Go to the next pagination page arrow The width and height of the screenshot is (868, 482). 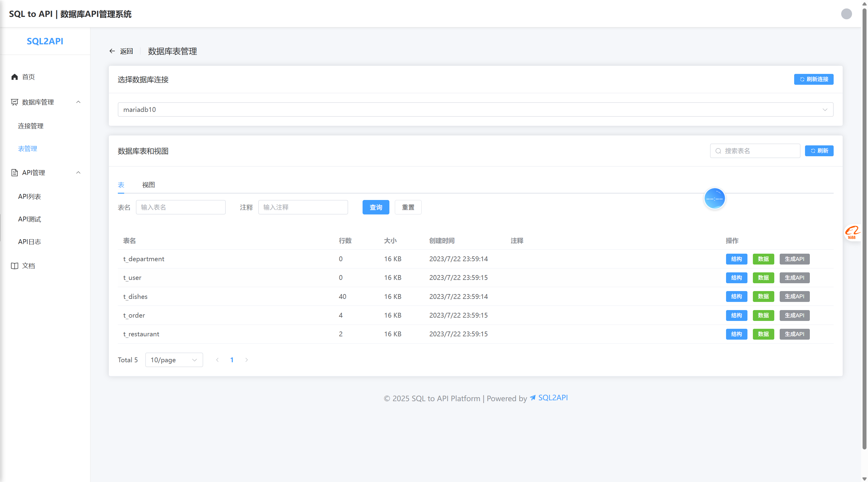click(x=247, y=360)
